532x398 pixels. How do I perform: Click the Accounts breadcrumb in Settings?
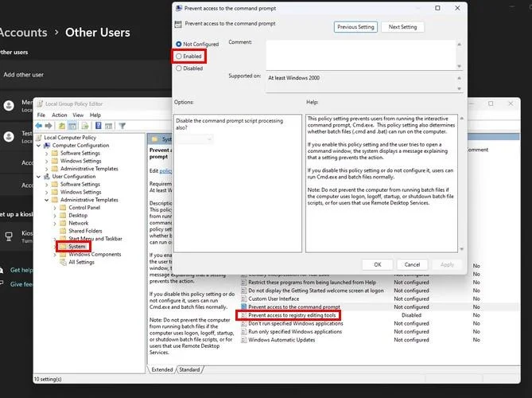23,33
